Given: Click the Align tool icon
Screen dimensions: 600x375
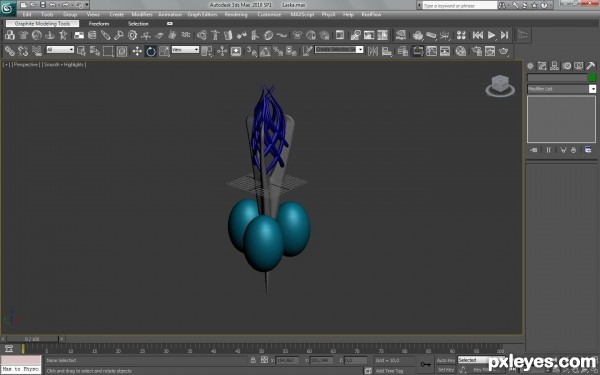Looking at the screenshot, I should coord(386,51).
